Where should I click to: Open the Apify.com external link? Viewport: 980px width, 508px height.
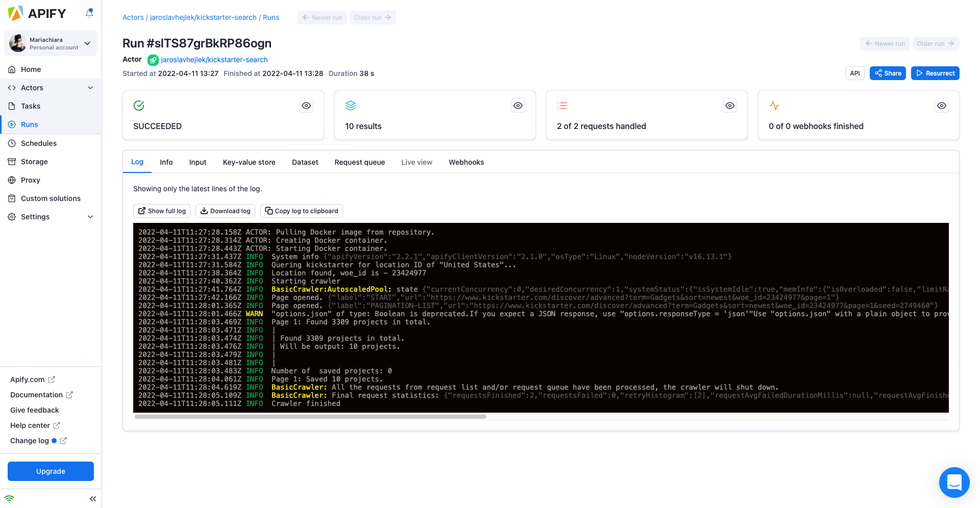click(x=33, y=379)
